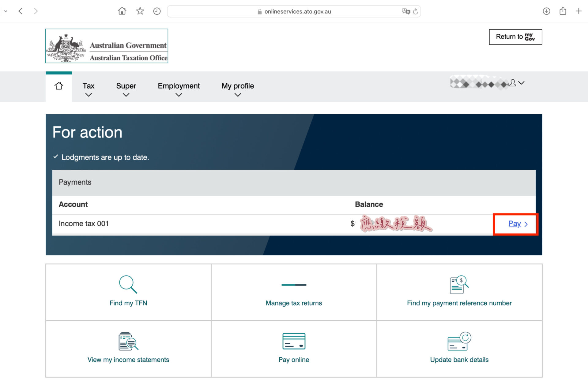
Task: Reload the page with refresh icon
Action: coord(416,12)
